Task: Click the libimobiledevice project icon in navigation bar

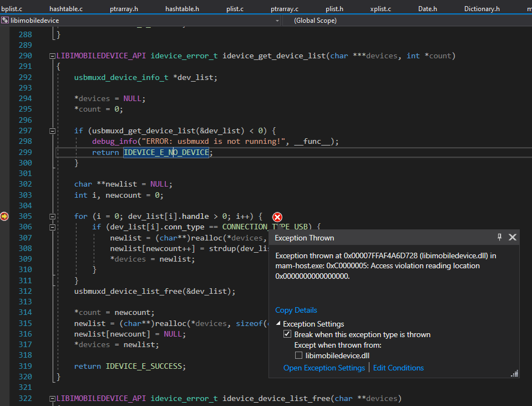Action: (5, 19)
